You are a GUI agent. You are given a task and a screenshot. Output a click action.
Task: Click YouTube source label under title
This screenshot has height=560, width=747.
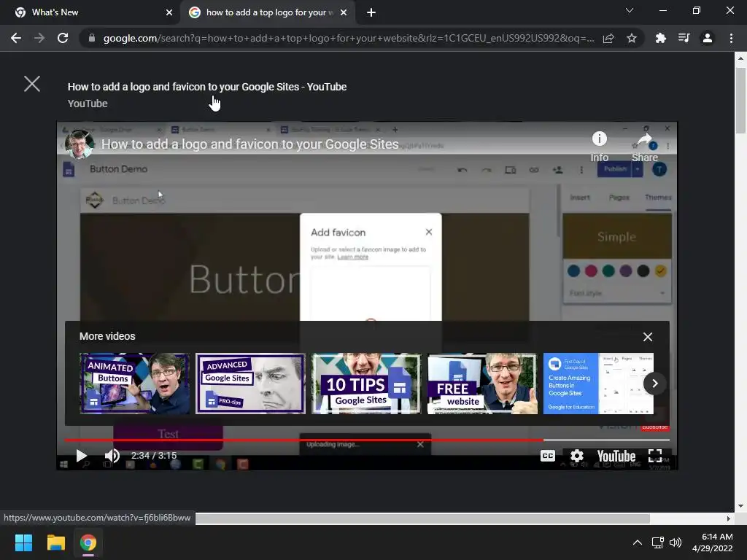(88, 104)
